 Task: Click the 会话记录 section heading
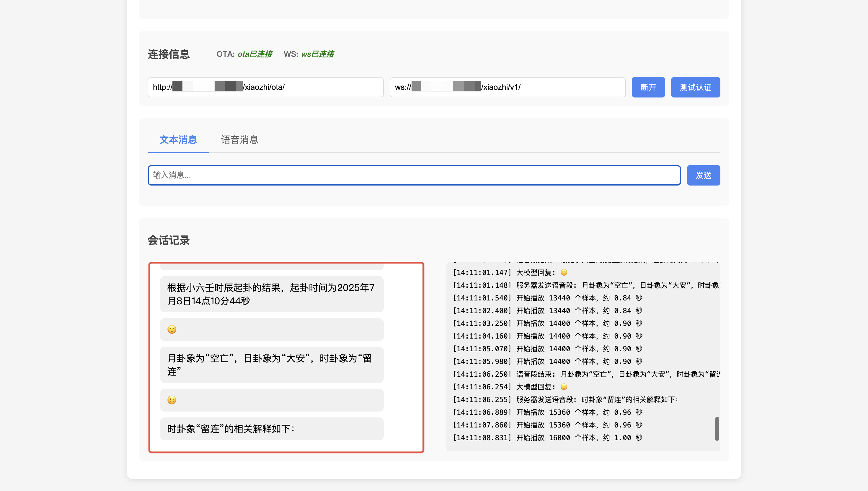(169, 240)
